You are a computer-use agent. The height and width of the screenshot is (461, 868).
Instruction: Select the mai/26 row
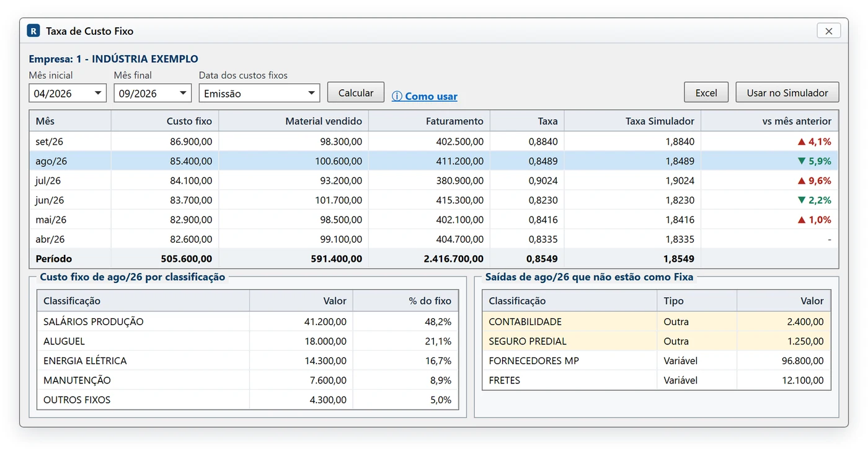click(x=434, y=220)
